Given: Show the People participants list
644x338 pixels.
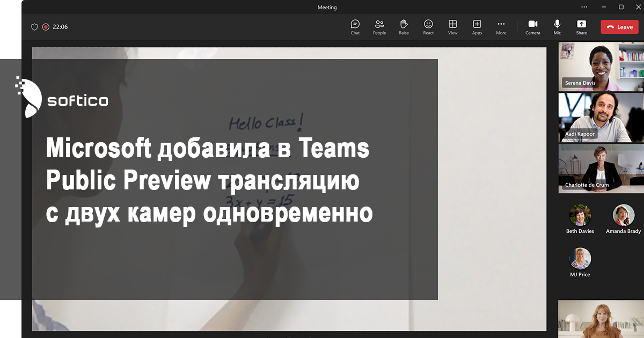Looking at the screenshot, I should click(379, 27).
